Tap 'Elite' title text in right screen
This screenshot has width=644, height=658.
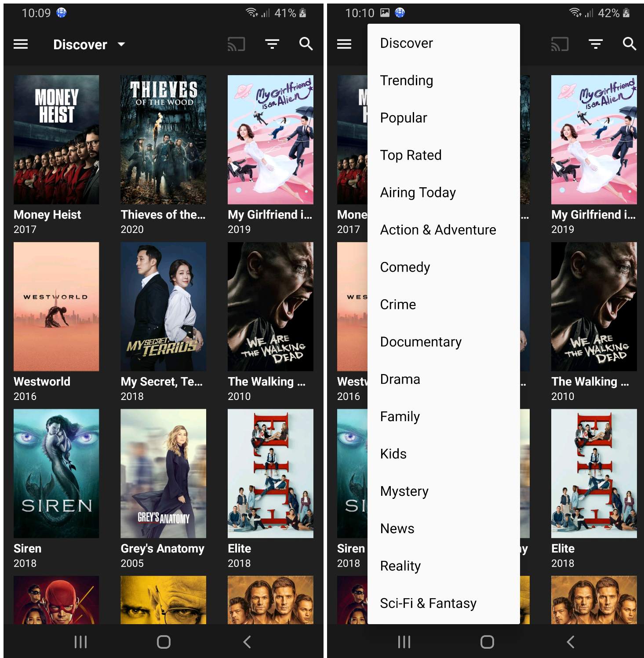563,549
